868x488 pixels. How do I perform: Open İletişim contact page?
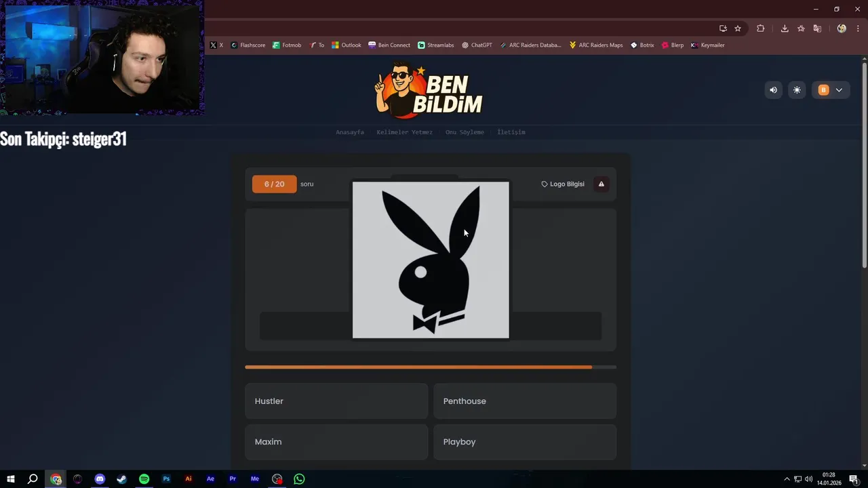(511, 132)
